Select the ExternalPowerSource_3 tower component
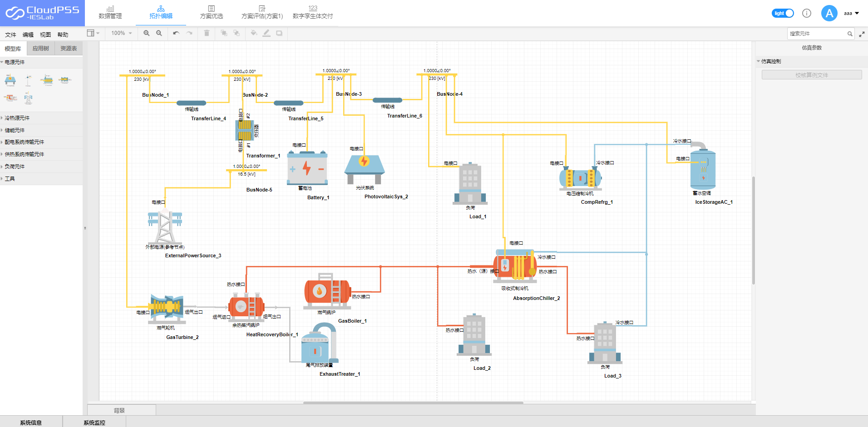Viewport: 868px width, 427px height. (x=165, y=226)
